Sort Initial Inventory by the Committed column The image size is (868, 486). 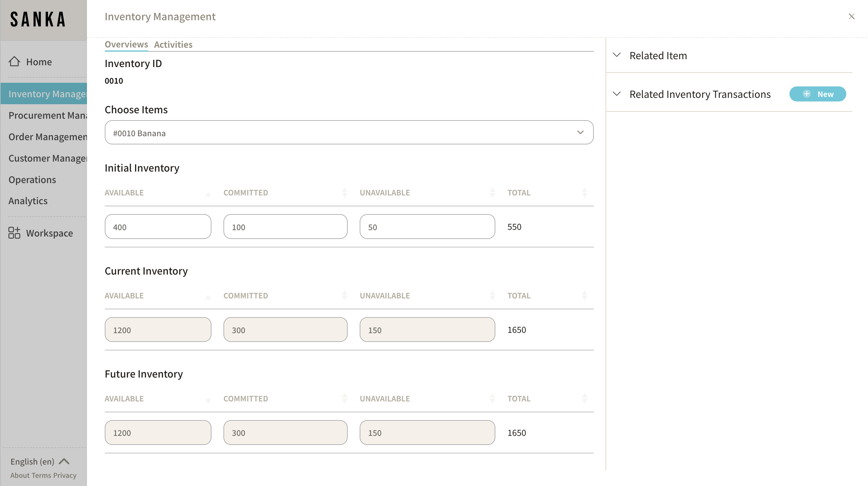(344, 192)
